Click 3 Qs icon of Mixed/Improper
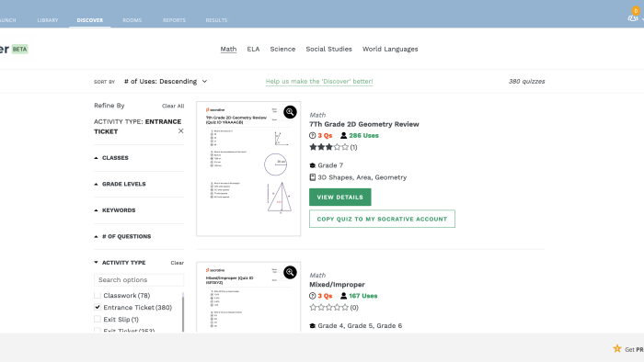Viewport: 644px width, 362px height. point(312,296)
